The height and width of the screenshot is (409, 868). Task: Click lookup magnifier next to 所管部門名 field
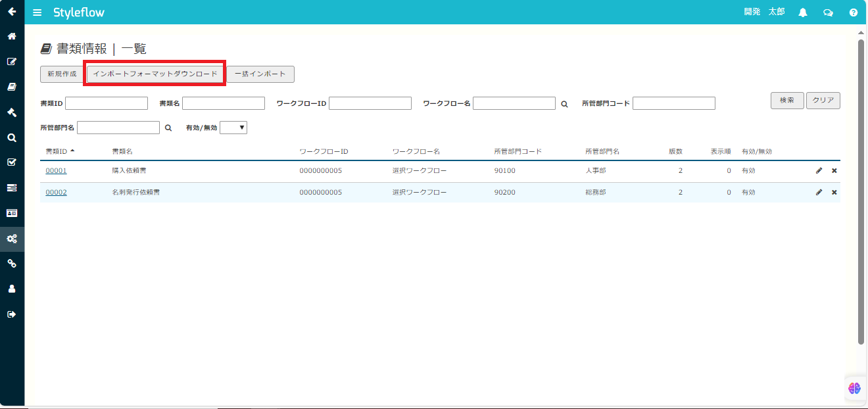(x=168, y=128)
